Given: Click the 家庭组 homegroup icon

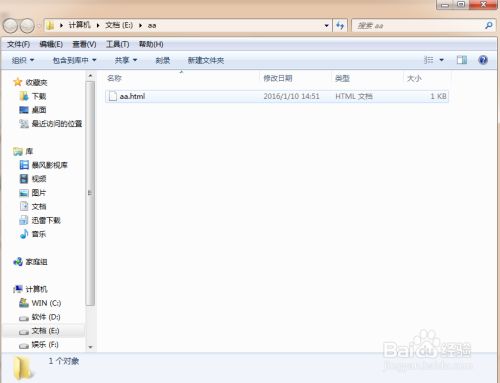Looking at the screenshot, I should [18, 262].
